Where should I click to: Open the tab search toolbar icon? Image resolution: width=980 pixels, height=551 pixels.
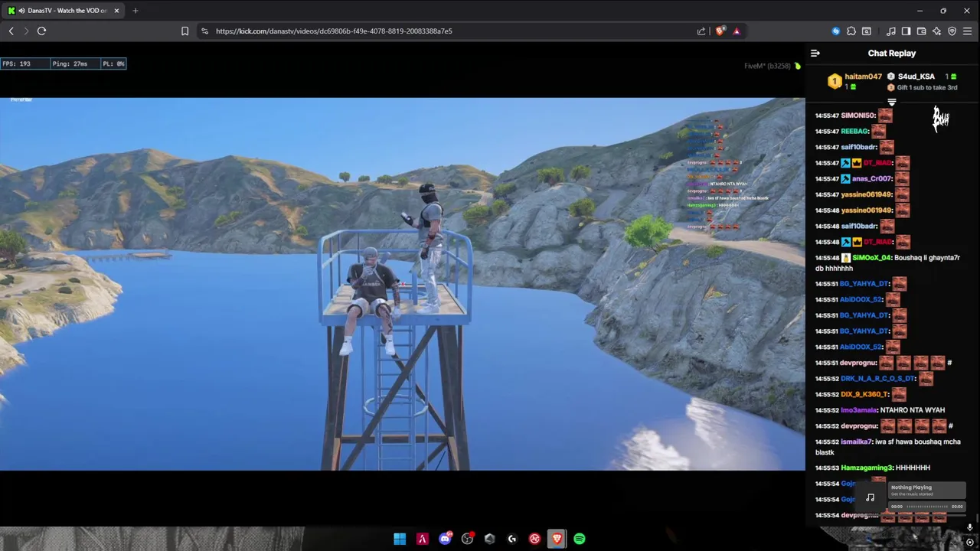click(x=867, y=31)
